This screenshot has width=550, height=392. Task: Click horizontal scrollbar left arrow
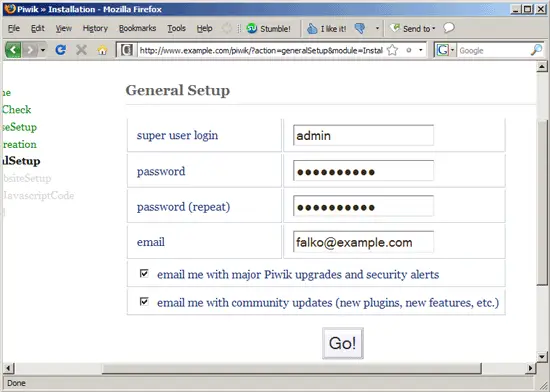click(x=8, y=368)
